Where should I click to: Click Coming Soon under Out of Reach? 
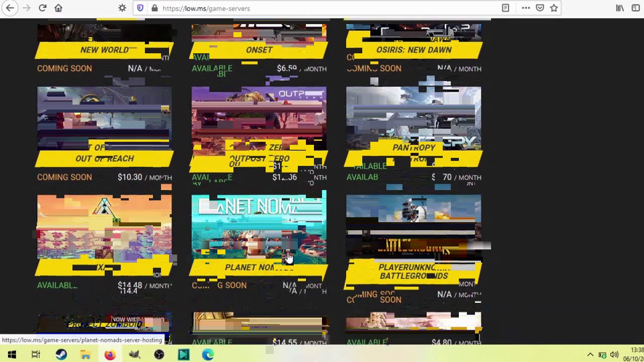64,177
